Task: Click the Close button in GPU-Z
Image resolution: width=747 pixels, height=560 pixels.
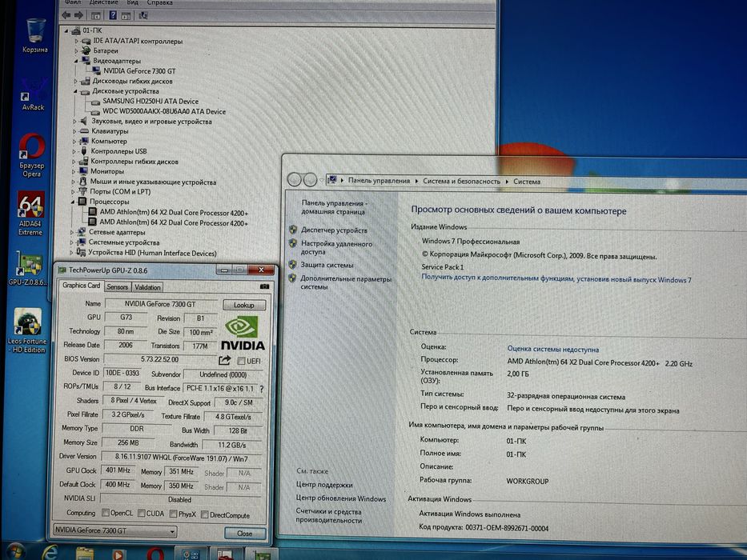Action: point(244,534)
